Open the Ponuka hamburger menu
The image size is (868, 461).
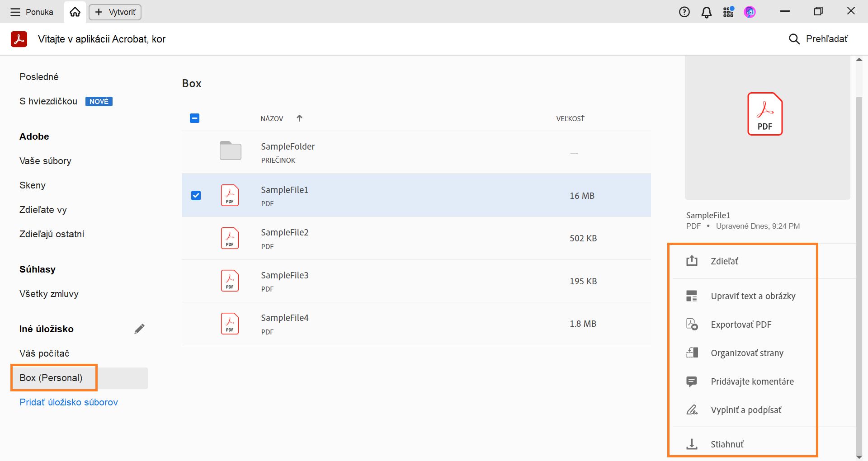(x=15, y=12)
